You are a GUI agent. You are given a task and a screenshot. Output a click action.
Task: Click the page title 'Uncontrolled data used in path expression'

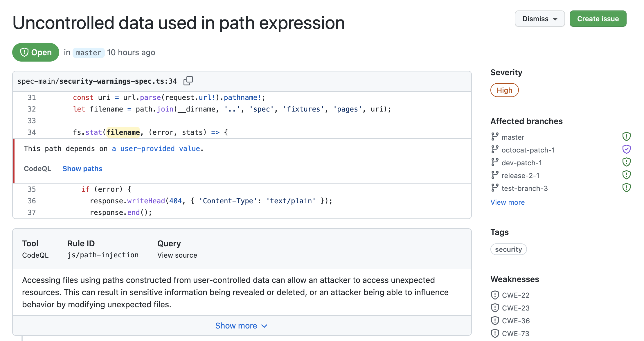coord(179,23)
